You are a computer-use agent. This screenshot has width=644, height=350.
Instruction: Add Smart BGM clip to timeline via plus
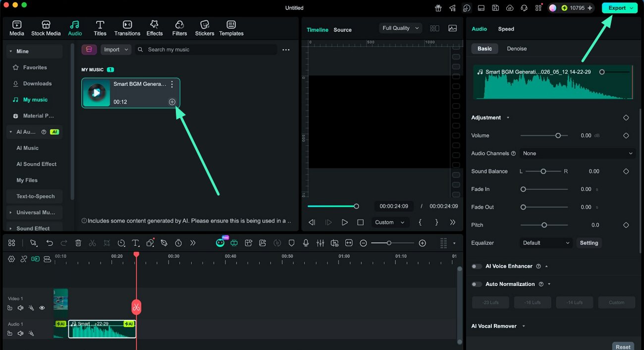point(172,102)
